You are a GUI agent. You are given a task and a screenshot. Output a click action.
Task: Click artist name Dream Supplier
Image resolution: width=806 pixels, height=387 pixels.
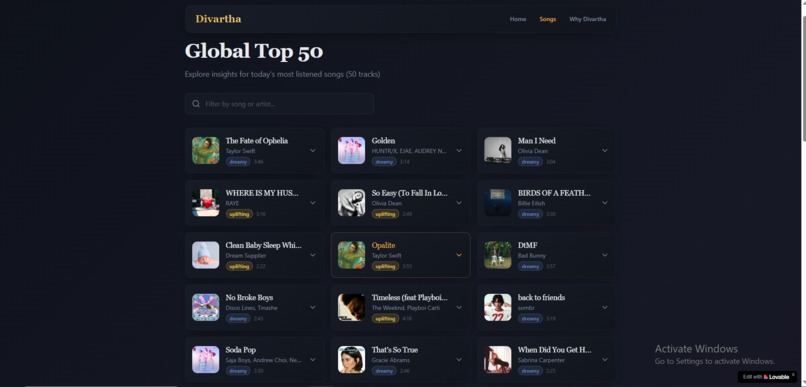click(246, 255)
